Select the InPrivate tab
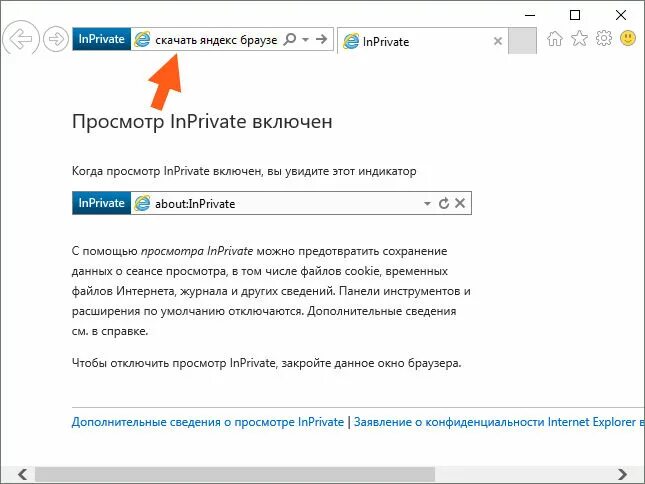This screenshot has width=645, height=484. point(422,41)
